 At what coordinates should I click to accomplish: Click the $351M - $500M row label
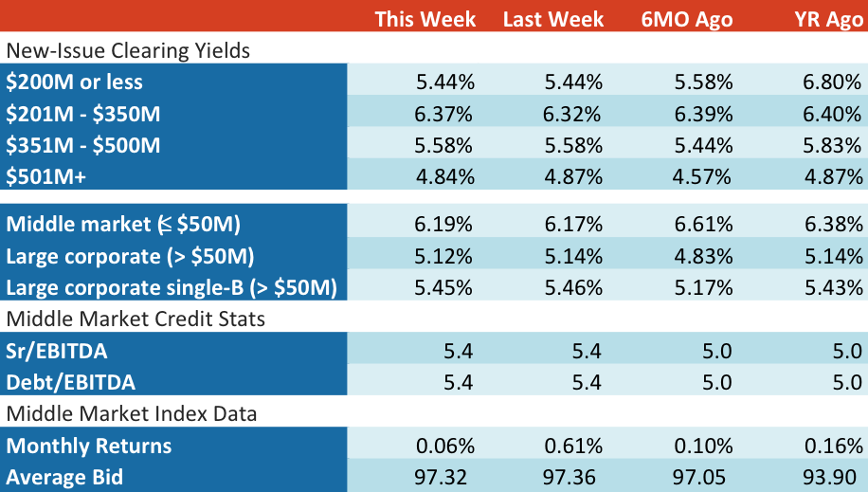[83, 146]
